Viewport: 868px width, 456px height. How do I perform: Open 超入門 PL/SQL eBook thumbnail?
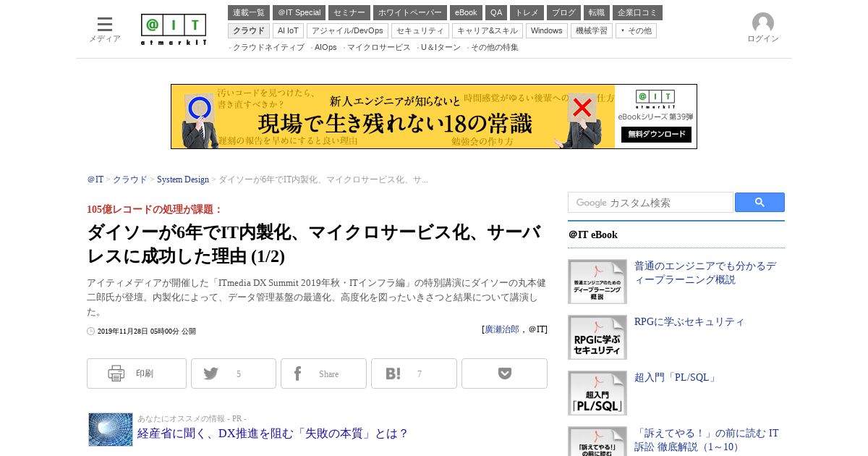pos(597,393)
